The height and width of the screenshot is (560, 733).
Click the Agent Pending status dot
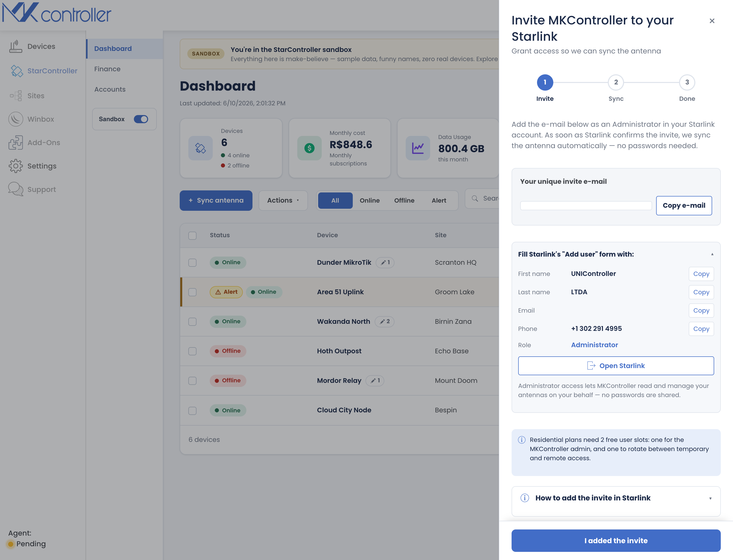pyautogui.click(x=11, y=544)
